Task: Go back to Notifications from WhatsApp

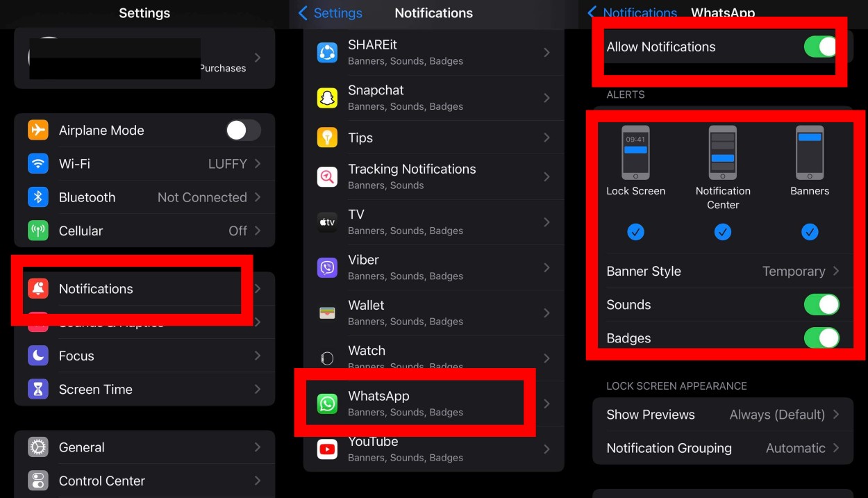Action: pos(632,13)
